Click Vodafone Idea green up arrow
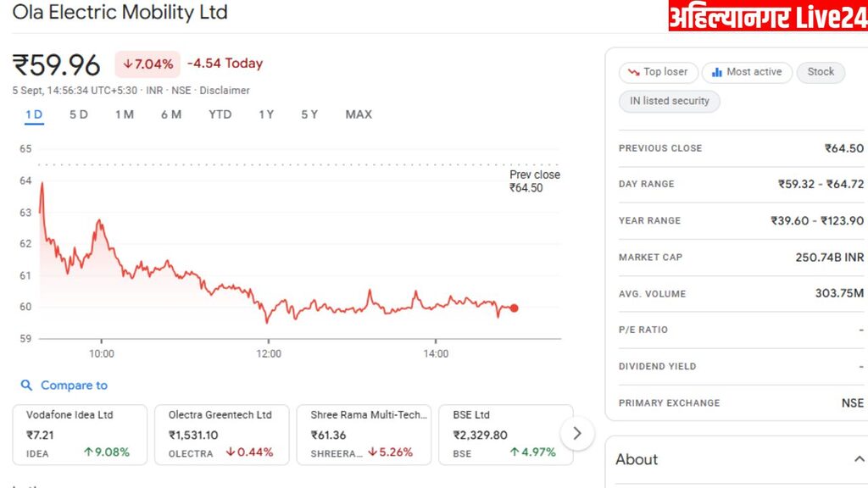Image resolution: width=868 pixels, height=488 pixels. [88, 452]
